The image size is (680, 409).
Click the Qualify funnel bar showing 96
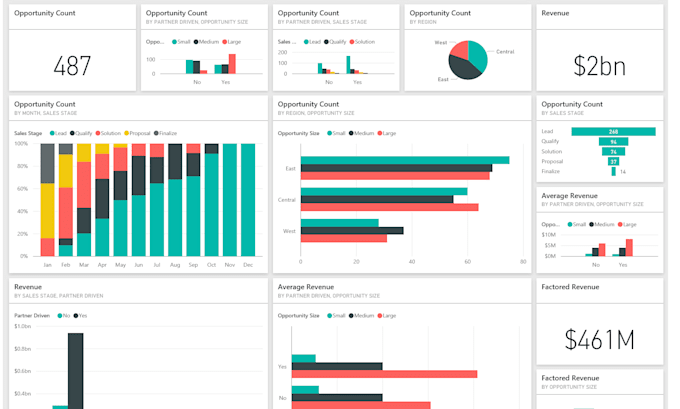(x=613, y=141)
